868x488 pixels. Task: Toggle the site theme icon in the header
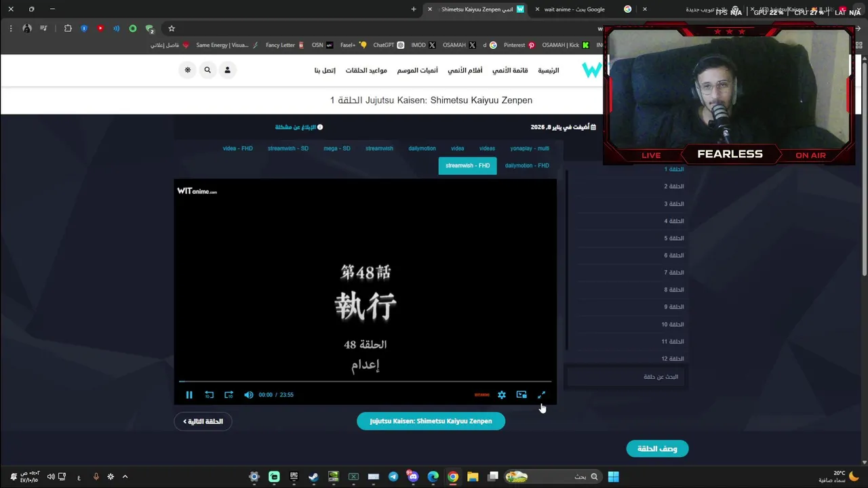188,70
